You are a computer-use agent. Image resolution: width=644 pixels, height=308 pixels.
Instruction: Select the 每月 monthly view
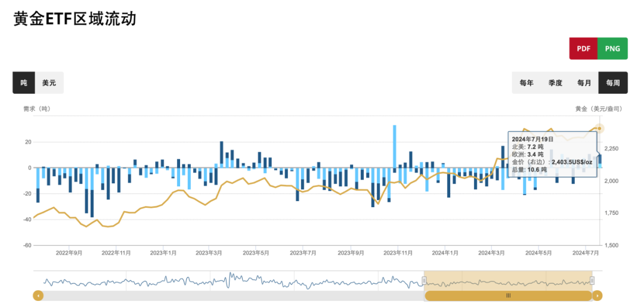tap(584, 83)
